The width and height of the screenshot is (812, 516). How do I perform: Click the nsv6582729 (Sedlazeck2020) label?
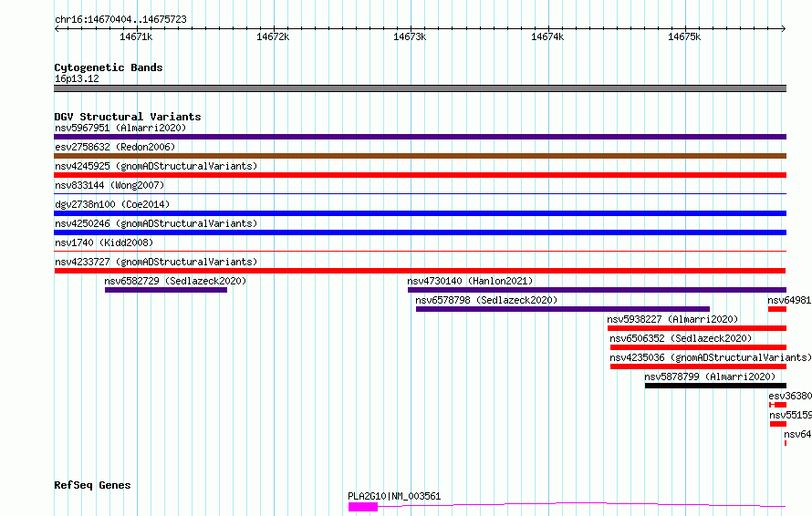pos(175,281)
